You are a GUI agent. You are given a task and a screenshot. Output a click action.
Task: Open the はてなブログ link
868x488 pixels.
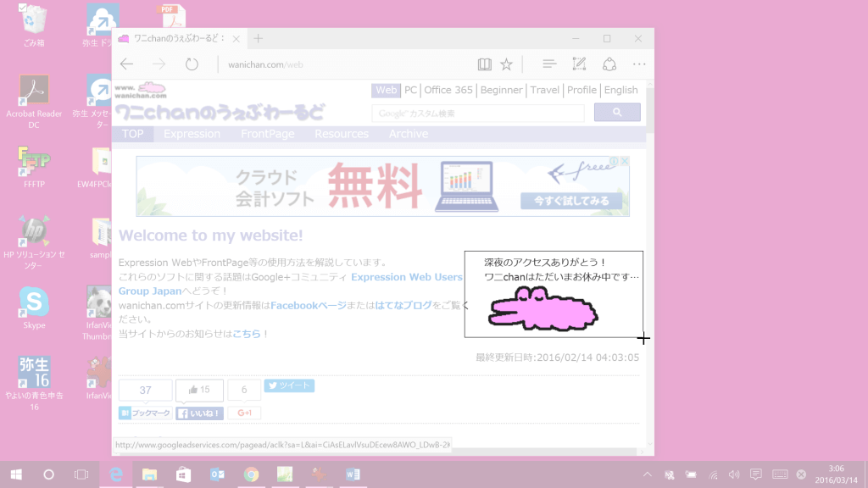pos(403,305)
